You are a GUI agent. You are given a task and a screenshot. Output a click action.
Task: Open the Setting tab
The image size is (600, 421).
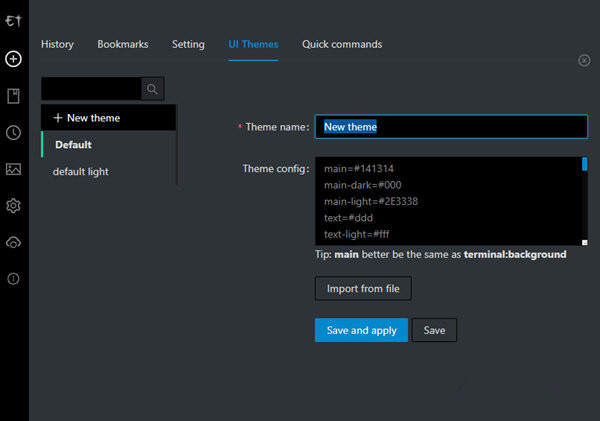188,45
